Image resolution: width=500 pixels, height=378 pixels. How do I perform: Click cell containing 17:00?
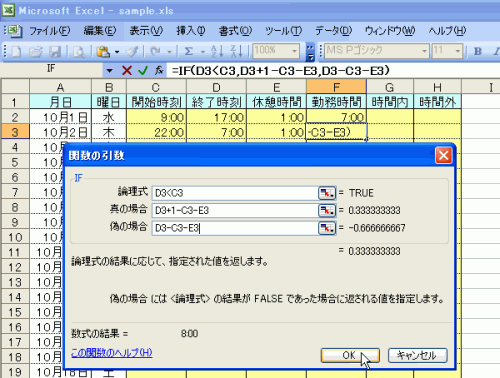pos(216,117)
